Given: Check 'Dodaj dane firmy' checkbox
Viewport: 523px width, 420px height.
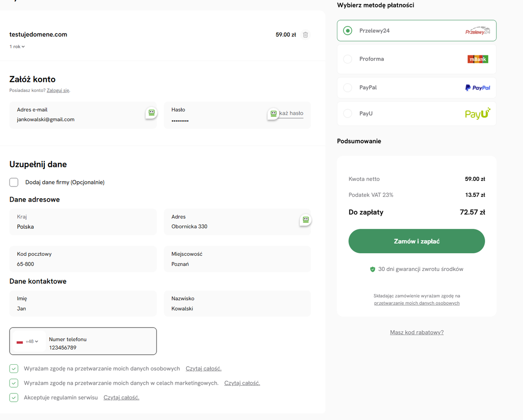Looking at the screenshot, I should pyautogui.click(x=14, y=182).
